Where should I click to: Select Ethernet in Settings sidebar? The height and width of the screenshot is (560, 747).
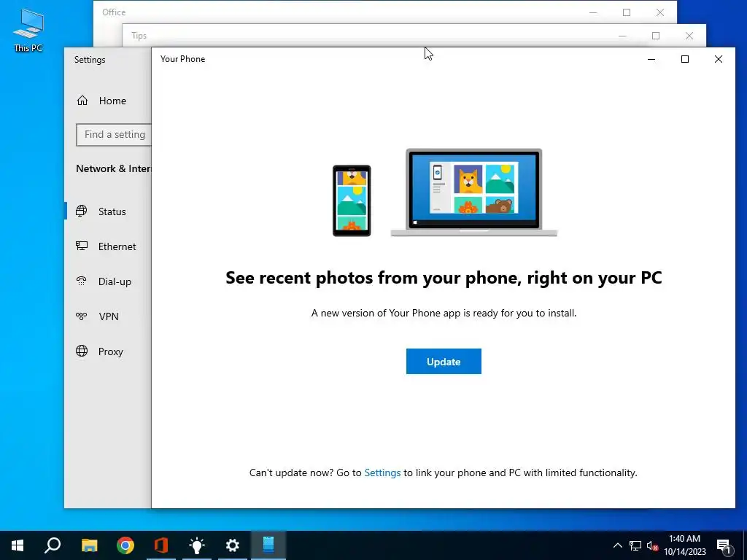click(108, 246)
